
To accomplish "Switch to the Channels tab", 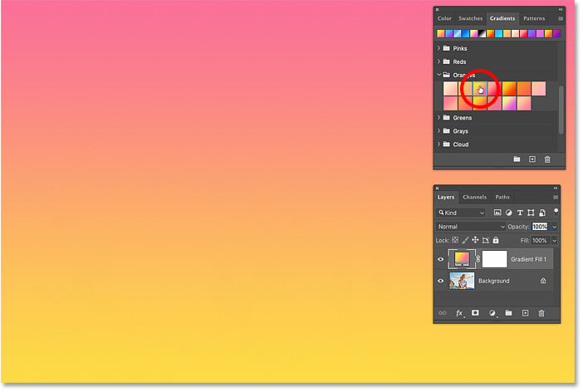I will click(x=474, y=197).
